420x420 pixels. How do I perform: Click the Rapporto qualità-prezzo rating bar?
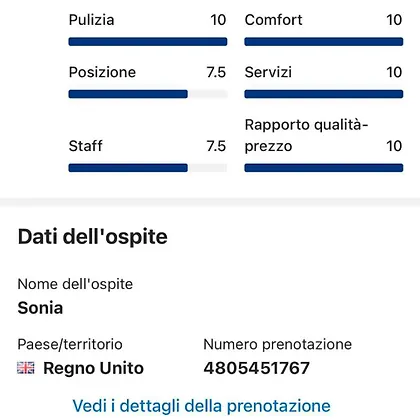pos(324,168)
